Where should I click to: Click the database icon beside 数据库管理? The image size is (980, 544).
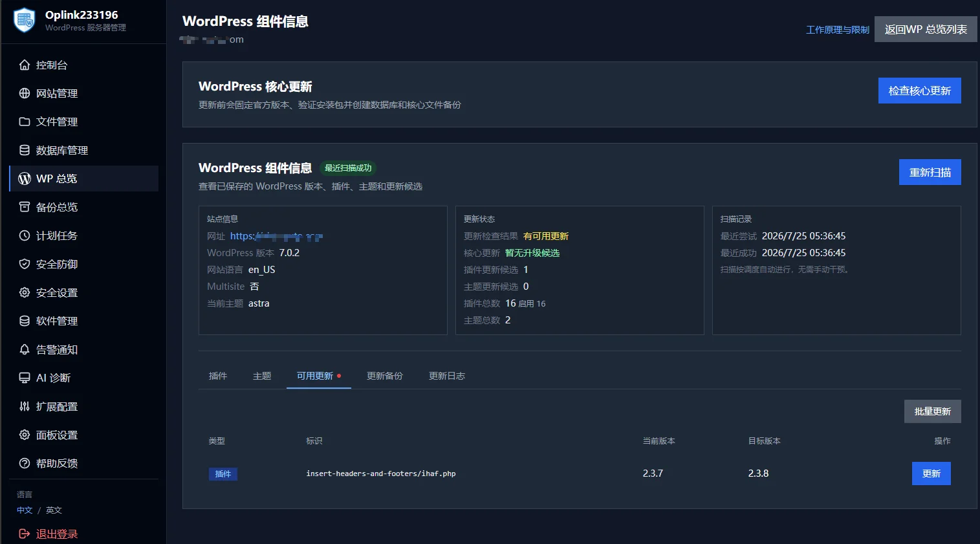pyautogui.click(x=25, y=150)
